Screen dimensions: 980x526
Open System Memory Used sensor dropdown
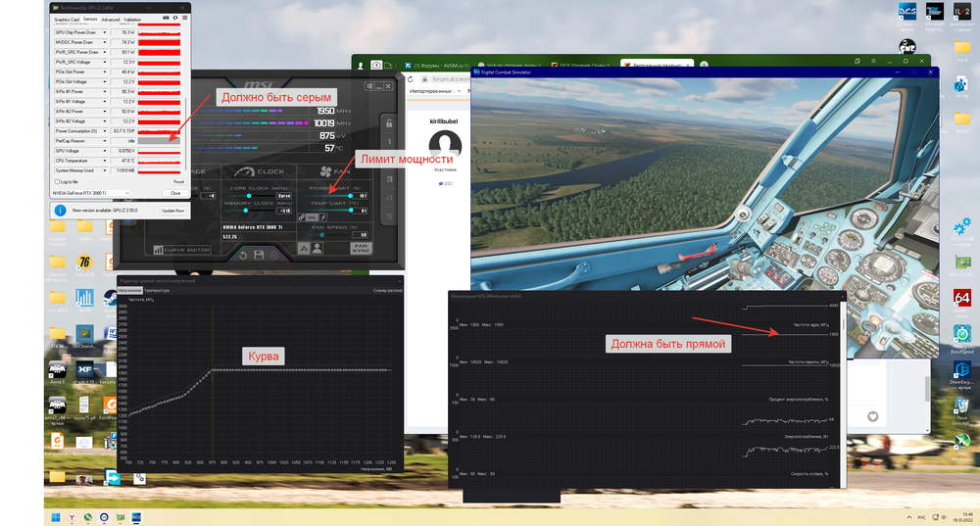105,170
